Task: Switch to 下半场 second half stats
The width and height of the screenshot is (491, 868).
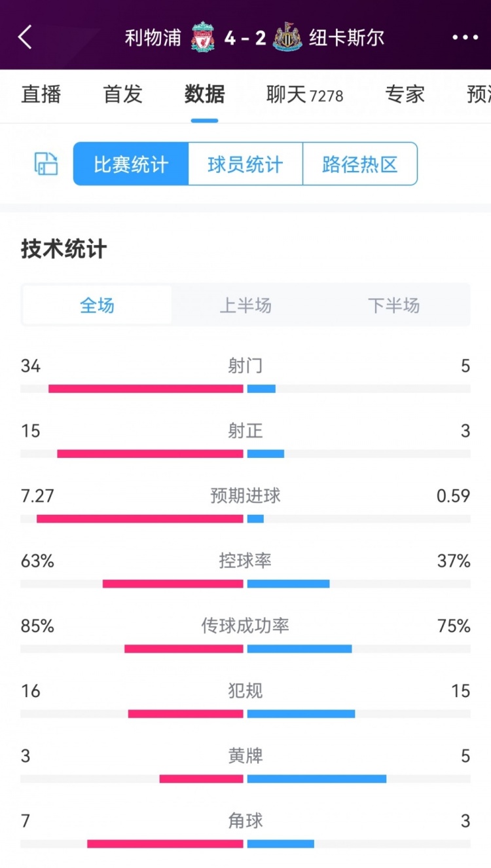Action: [x=393, y=305]
